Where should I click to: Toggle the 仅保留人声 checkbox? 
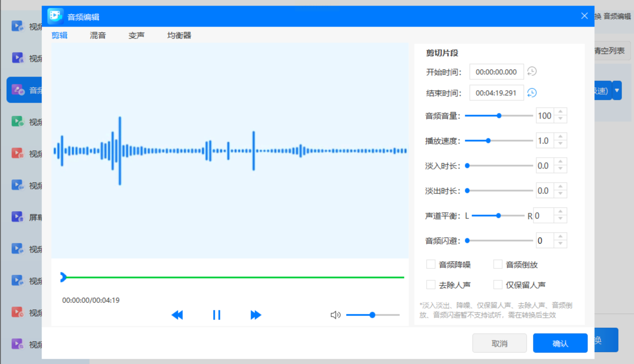pos(498,284)
